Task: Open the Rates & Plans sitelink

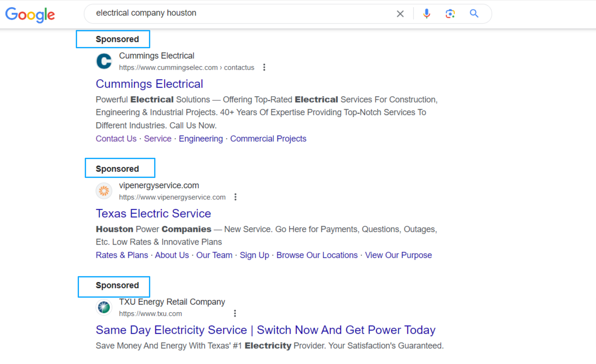Action: (122, 255)
